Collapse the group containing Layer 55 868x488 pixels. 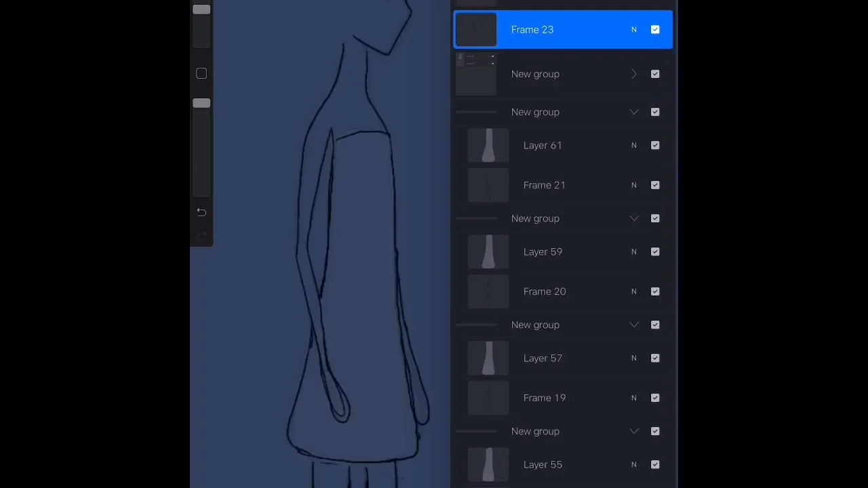click(x=634, y=431)
